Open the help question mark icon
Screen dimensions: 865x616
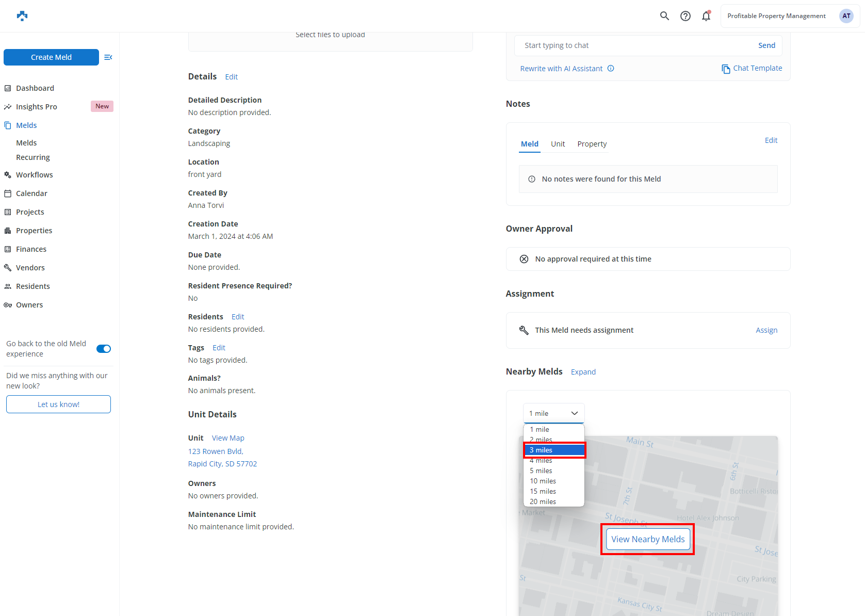tap(685, 16)
